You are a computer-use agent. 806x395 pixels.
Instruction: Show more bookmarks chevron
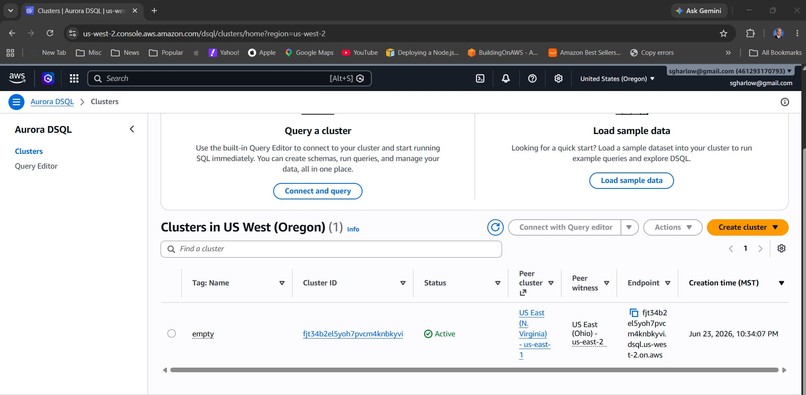tap(728, 52)
